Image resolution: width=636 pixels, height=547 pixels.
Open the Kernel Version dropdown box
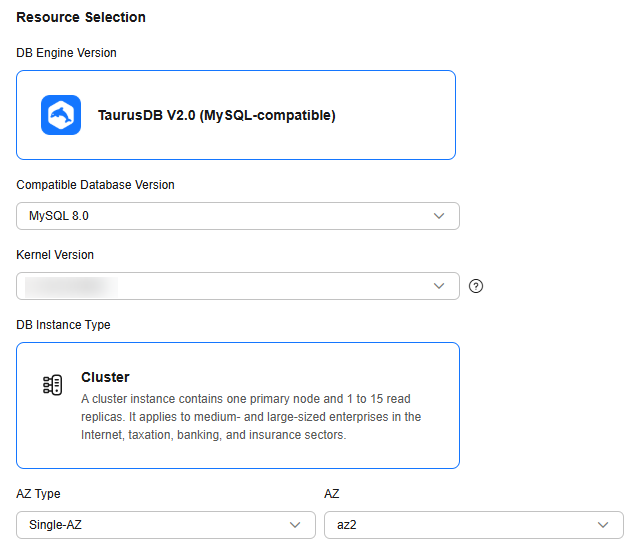pos(237,286)
